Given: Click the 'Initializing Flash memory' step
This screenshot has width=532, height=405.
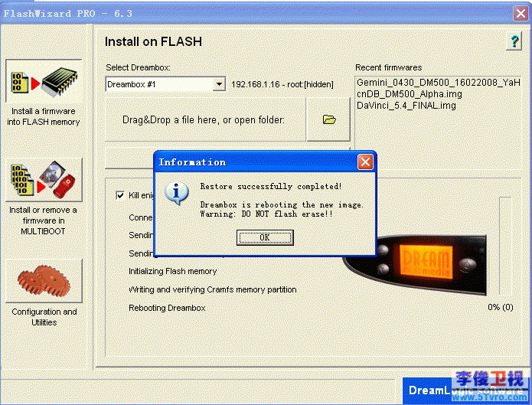Looking at the screenshot, I should pos(172,271).
